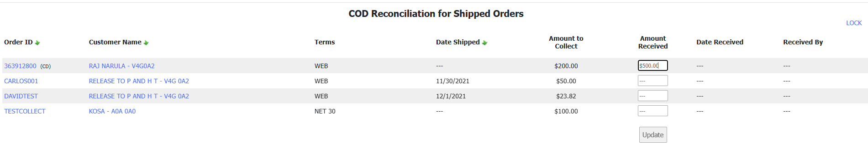Sort by Customer Name green arrow
The image size is (868, 167).
coord(146,43)
